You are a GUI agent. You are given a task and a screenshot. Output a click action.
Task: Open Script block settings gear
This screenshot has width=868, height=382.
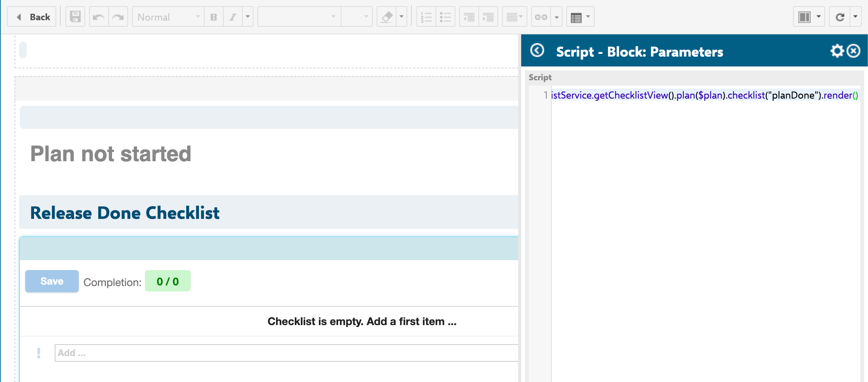pos(837,51)
